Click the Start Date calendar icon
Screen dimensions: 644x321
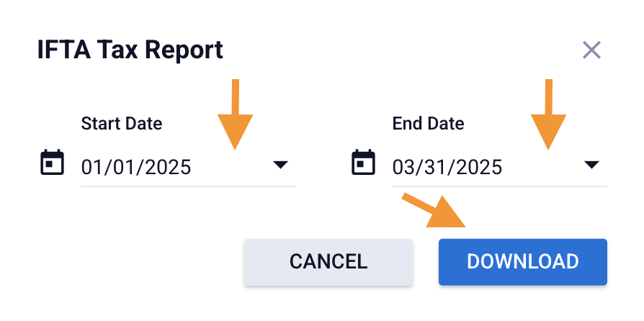52,163
